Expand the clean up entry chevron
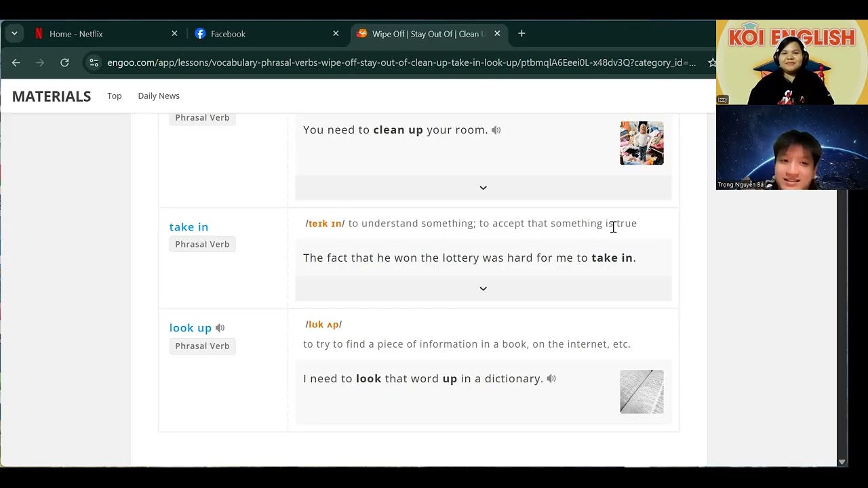This screenshot has width=868, height=488. (484, 188)
